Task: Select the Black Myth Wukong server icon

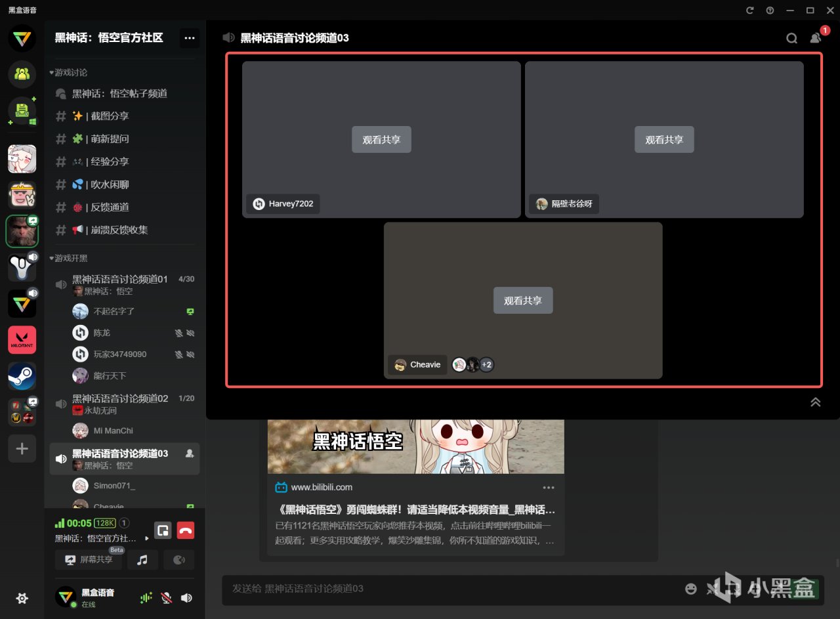Action: click(22, 231)
